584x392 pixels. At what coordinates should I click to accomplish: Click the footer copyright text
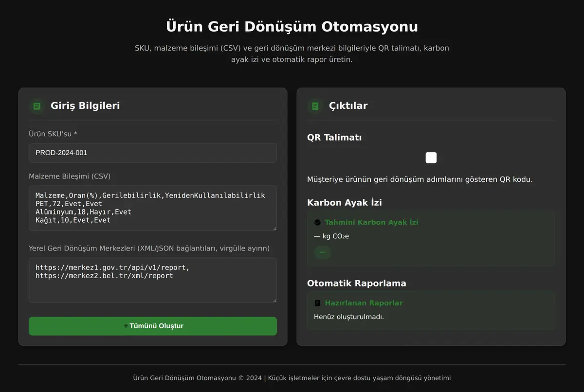coord(292,378)
